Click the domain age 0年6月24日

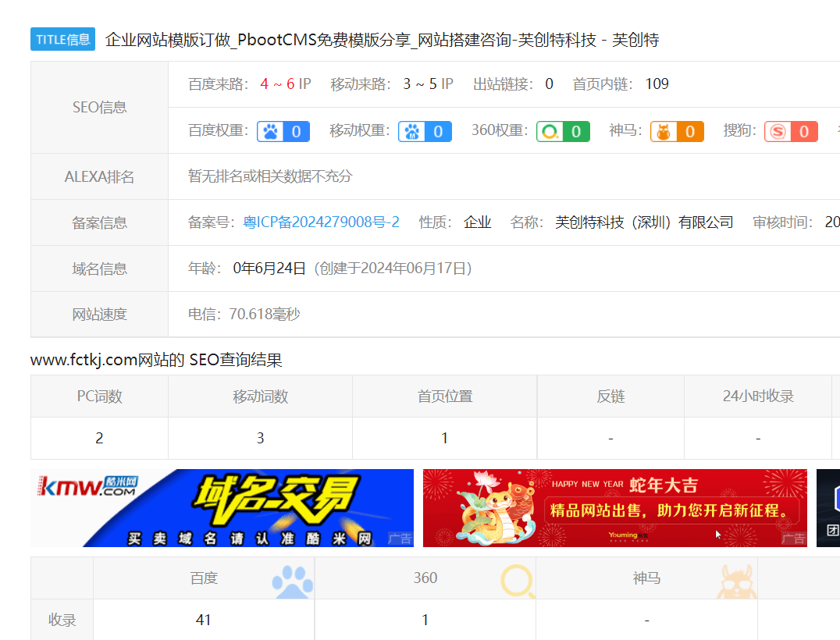(269, 268)
